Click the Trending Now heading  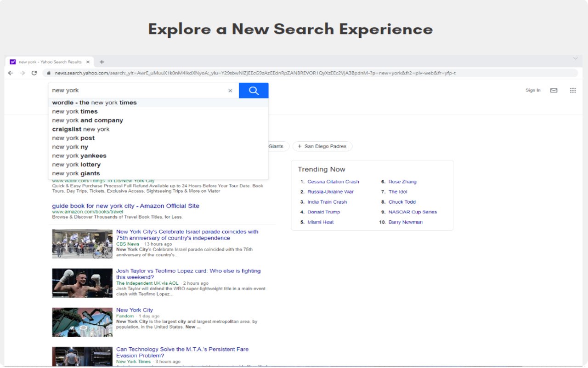322,169
